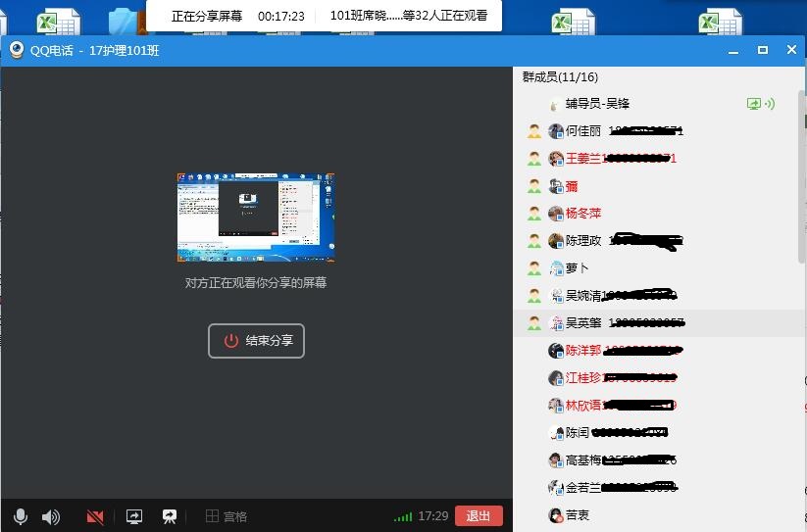Turn on the disabled red camera
Screen dimensions: 807x532
(x=95, y=516)
